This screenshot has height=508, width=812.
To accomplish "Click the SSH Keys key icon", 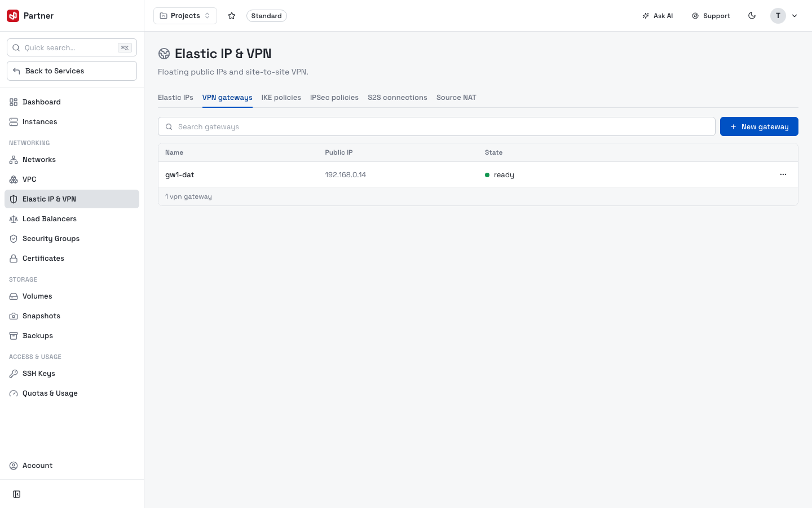I will click(14, 374).
